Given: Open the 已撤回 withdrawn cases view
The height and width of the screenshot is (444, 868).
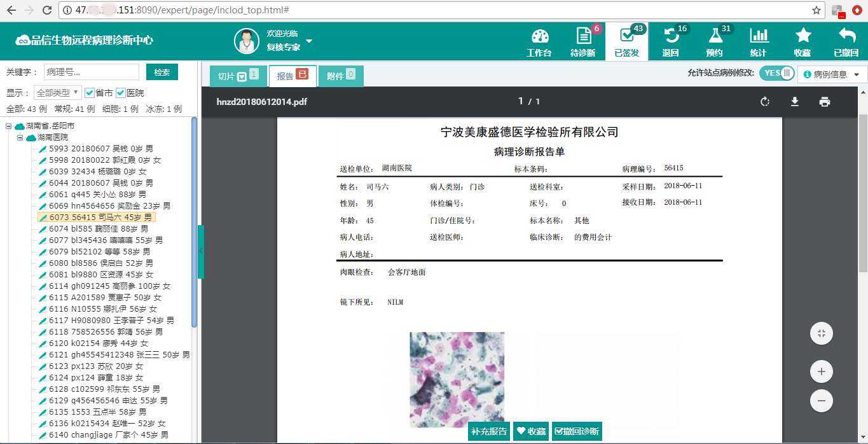Looking at the screenshot, I should click(x=846, y=41).
